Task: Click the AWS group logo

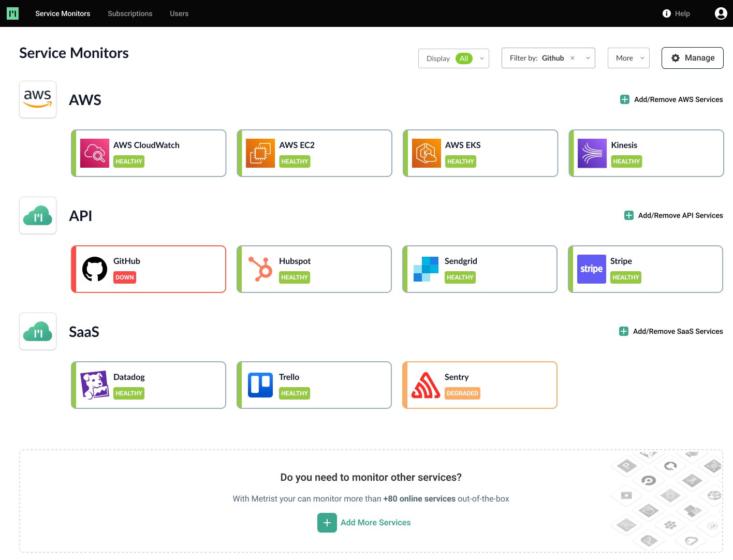Action: click(38, 99)
